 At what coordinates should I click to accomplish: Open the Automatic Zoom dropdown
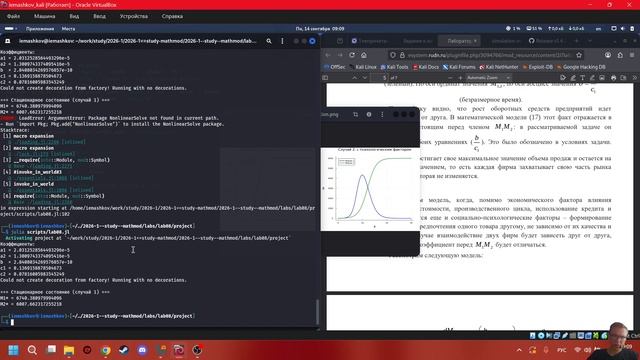[489, 78]
